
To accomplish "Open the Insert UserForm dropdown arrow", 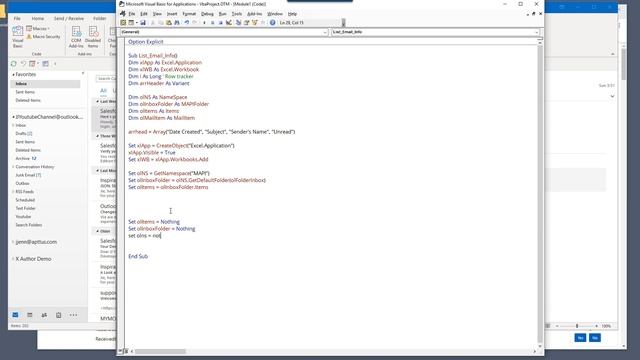I will tap(136, 22).
